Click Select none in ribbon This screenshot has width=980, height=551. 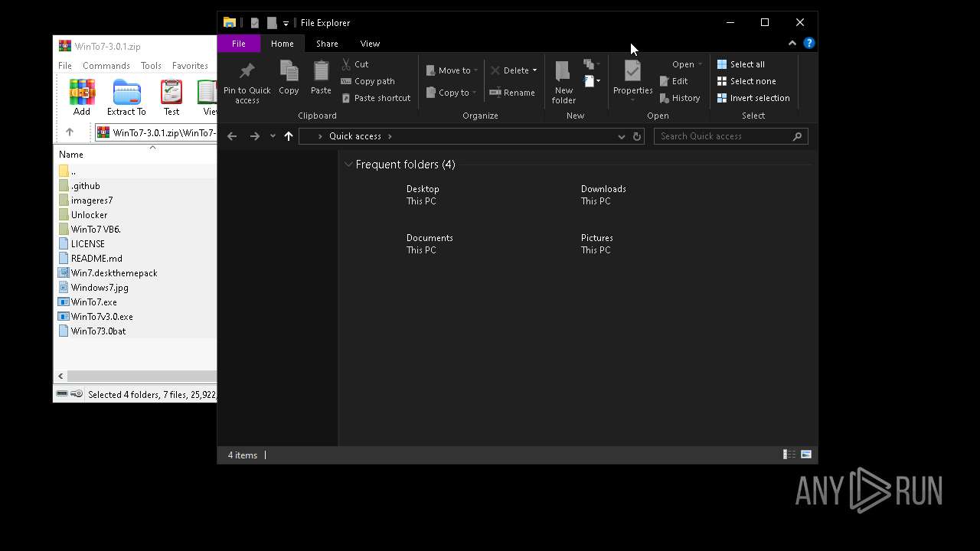tap(746, 81)
